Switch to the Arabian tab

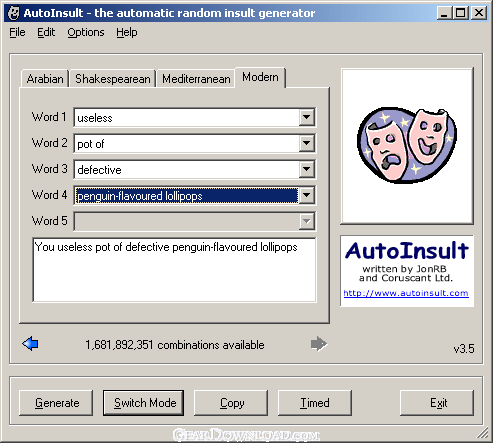tap(45, 79)
